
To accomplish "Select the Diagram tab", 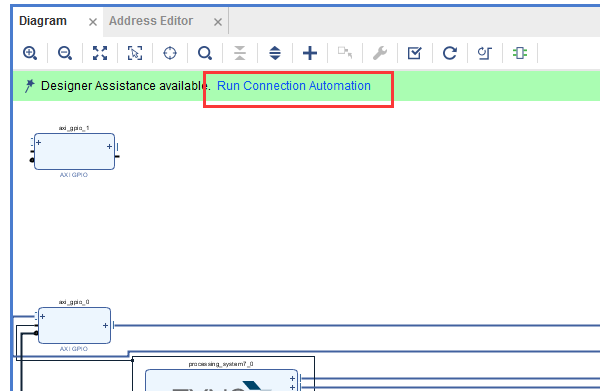I will (43, 21).
